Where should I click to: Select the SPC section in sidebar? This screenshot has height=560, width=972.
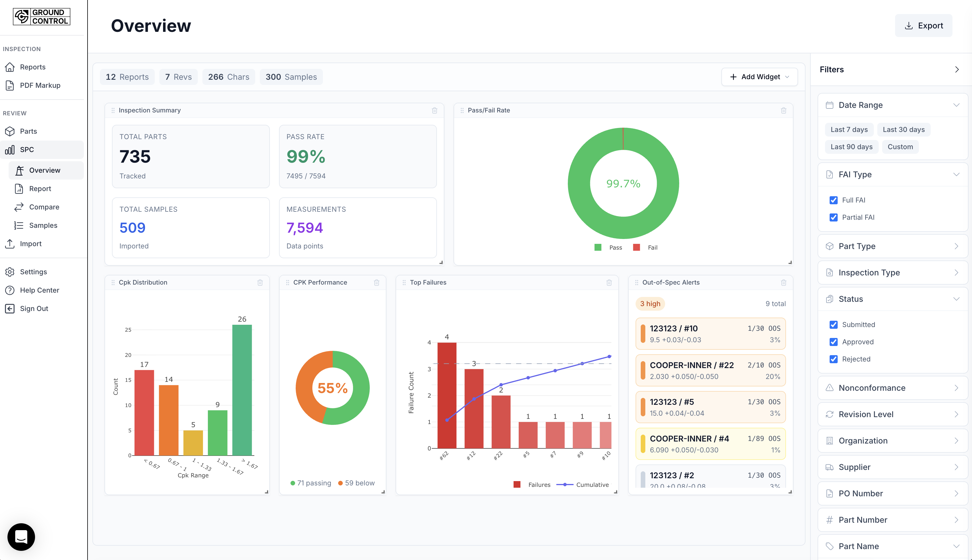point(26,150)
